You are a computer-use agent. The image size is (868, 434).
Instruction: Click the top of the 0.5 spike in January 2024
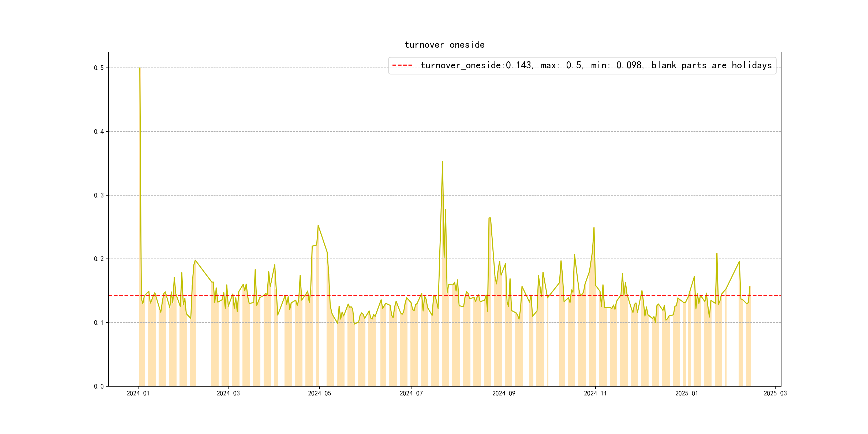140,68
